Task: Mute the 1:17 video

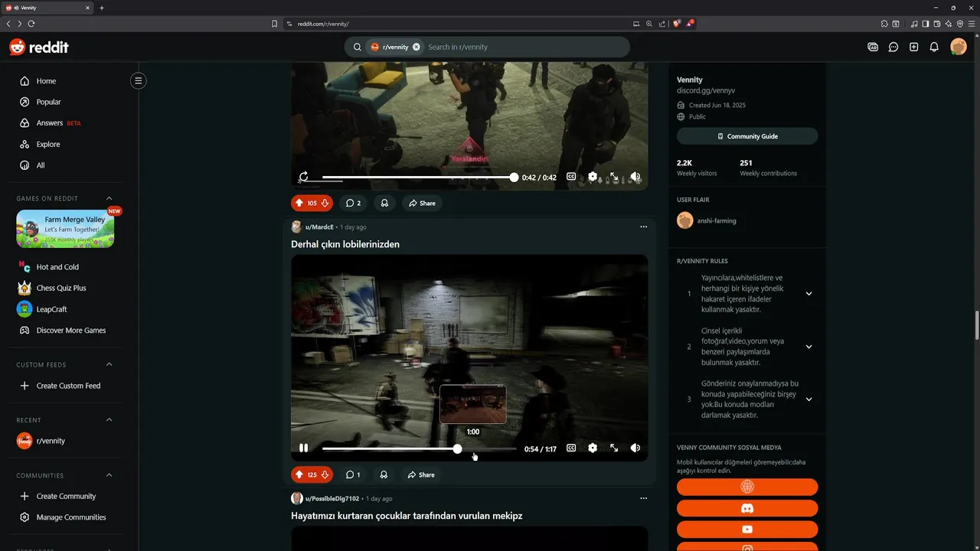Action: tap(635, 448)
